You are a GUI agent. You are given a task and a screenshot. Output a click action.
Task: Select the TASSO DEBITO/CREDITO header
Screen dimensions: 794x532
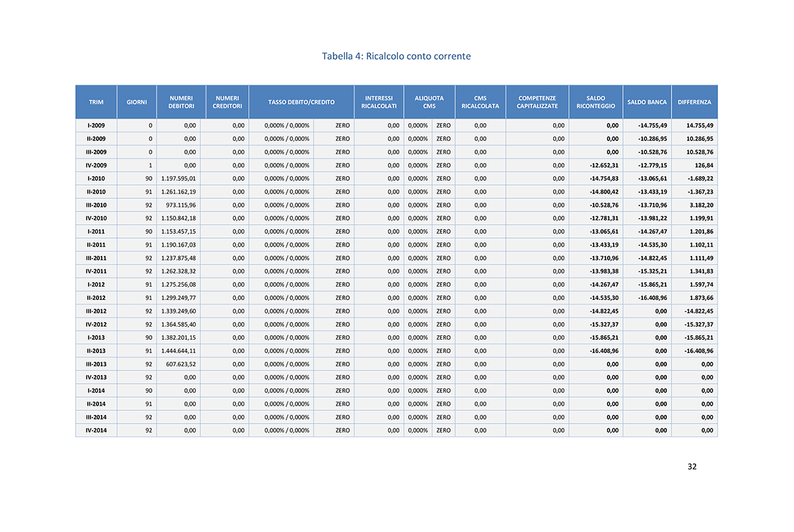301,102
